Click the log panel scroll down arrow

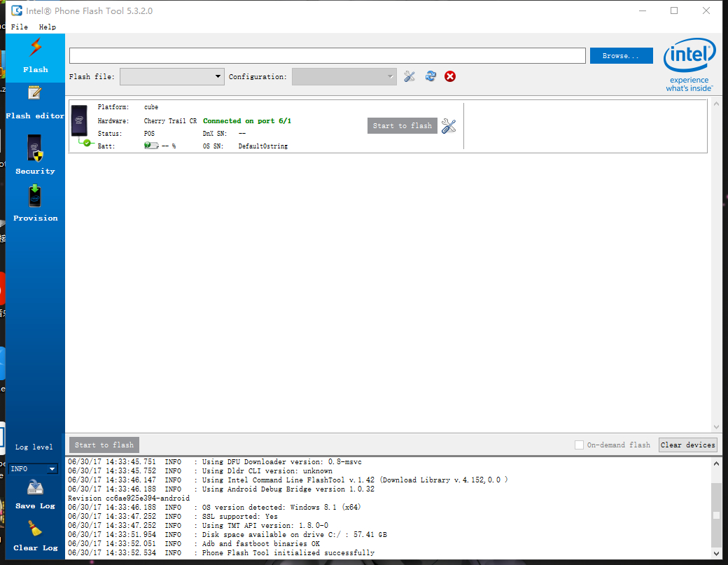pos(716,553)
